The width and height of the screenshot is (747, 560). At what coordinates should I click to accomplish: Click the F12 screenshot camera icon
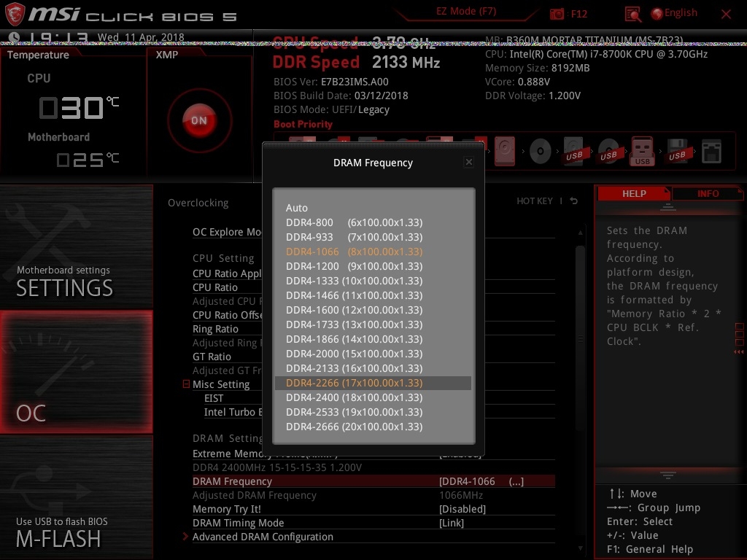[x=557, y=14]
